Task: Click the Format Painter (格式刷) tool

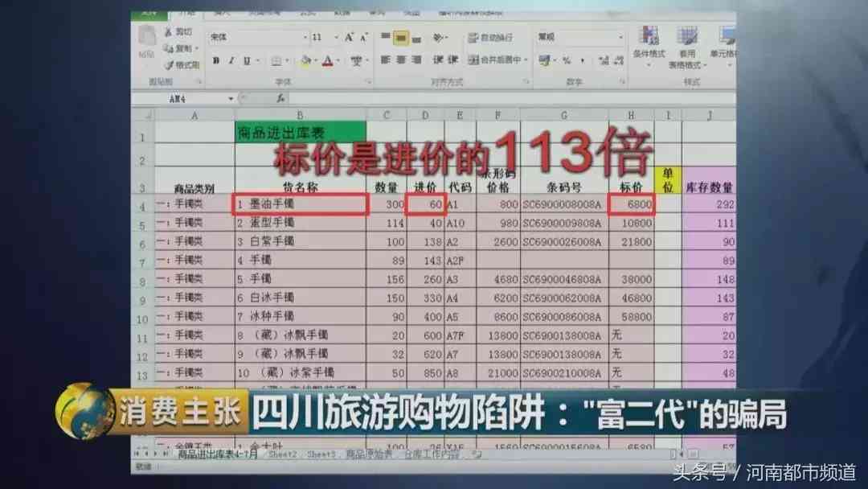Action: coord(182,65)
